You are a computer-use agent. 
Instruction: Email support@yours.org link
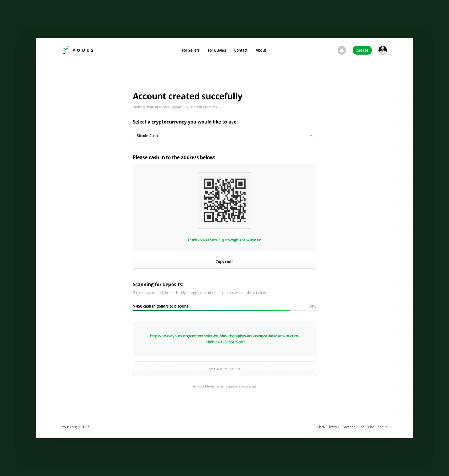pos(241,386)
